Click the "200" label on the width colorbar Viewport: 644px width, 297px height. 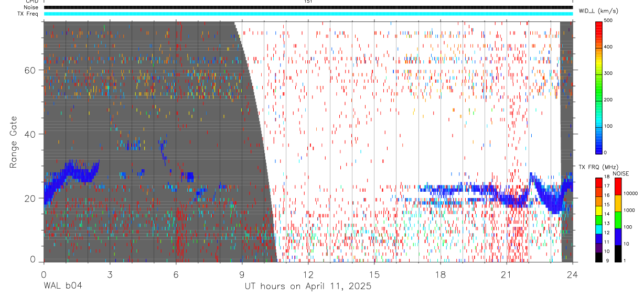coord(608,100)
